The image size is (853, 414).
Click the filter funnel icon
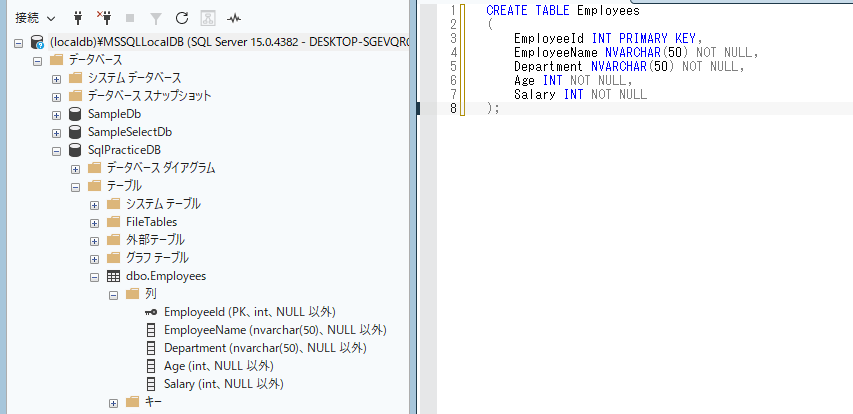156,18
